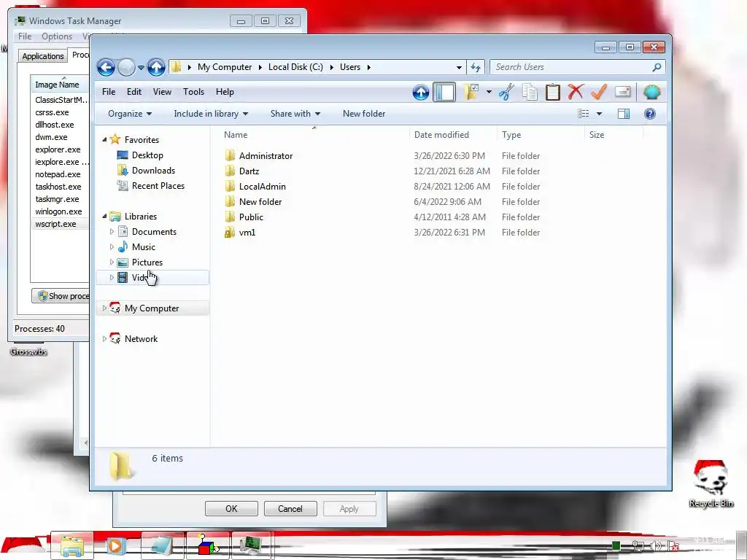This screenshot has width=747, height=560.
Task: Open the Share with dropdown
Action: tap(295, 114)
